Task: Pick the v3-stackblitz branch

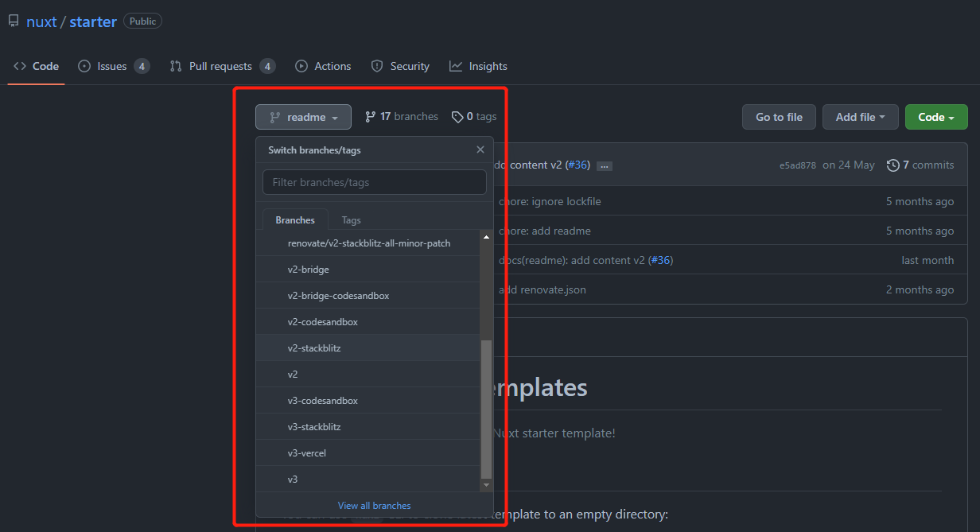Action: pos(368,427)
